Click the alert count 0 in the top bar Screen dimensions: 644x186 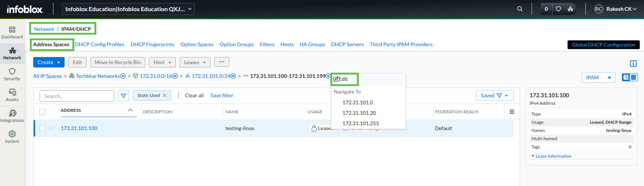tap(546, 9)
